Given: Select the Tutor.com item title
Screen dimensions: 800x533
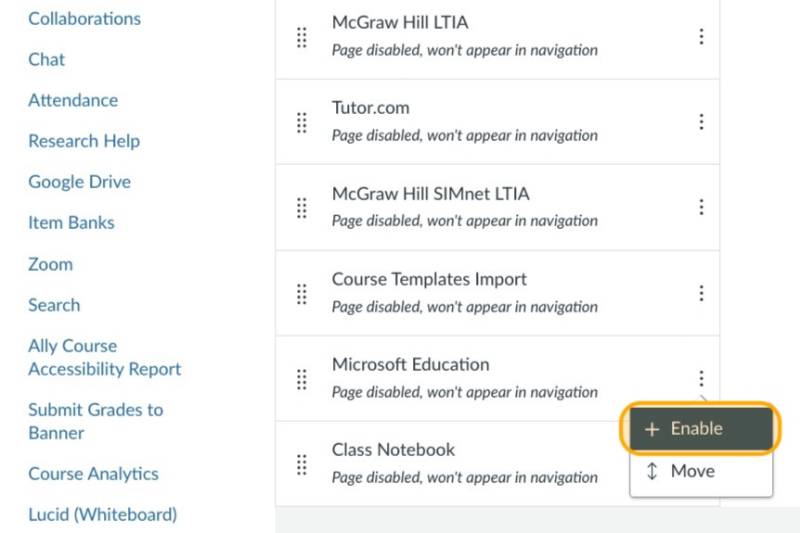Looking at the screenshot, I should (x=370, y=108).
